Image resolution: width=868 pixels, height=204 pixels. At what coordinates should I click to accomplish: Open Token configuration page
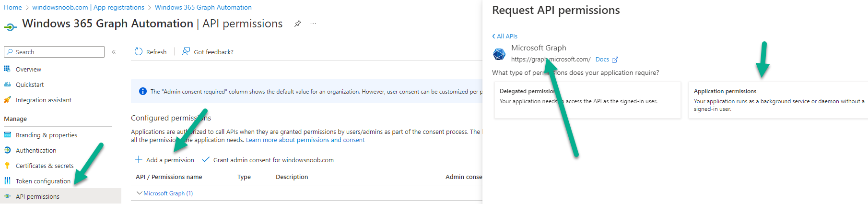[x=43, y=181]
